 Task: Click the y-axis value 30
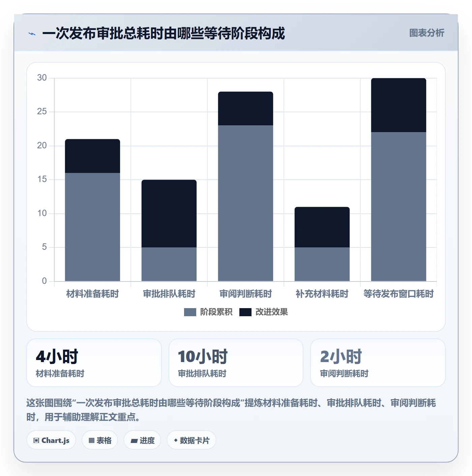(x=42, y=78)
